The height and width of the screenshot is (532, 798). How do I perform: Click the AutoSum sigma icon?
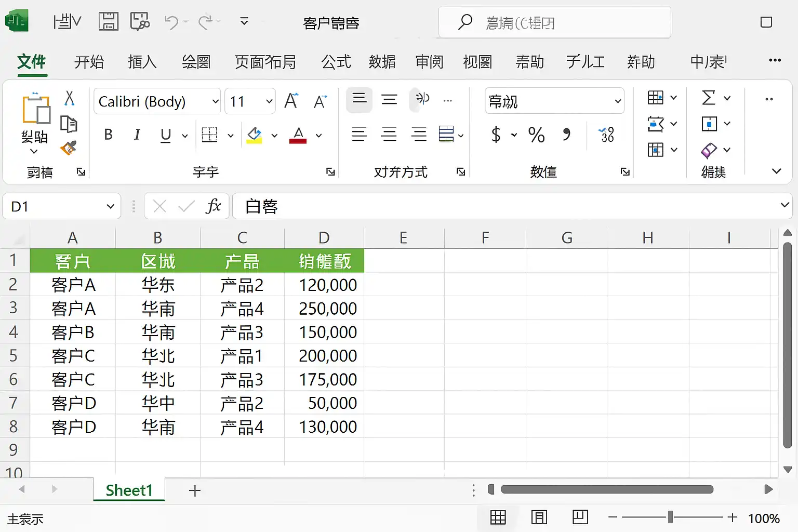click(x=709, y=98)
